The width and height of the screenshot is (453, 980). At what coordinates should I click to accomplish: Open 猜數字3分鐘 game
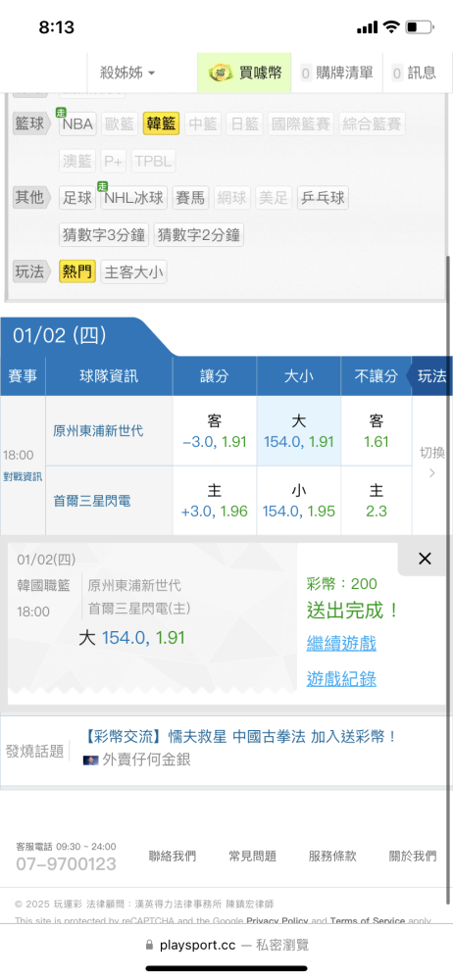click(105, 235)
